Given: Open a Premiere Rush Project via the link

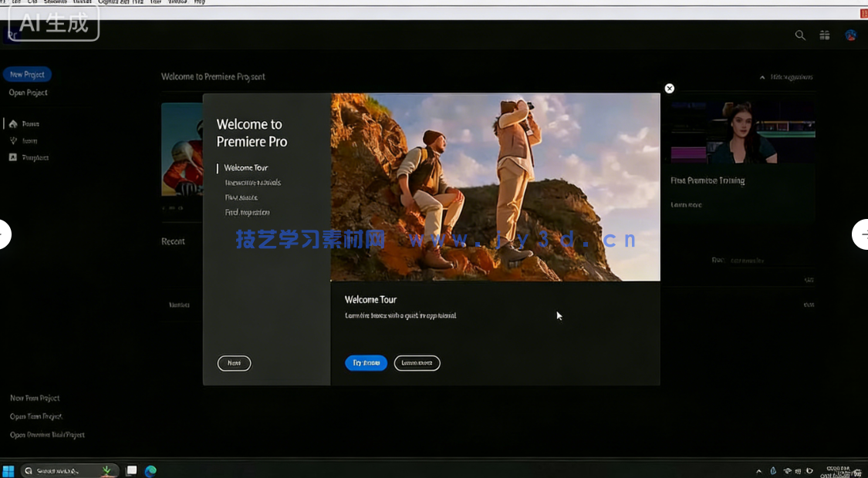Looking at the screenshot, I should click(46, 434).
